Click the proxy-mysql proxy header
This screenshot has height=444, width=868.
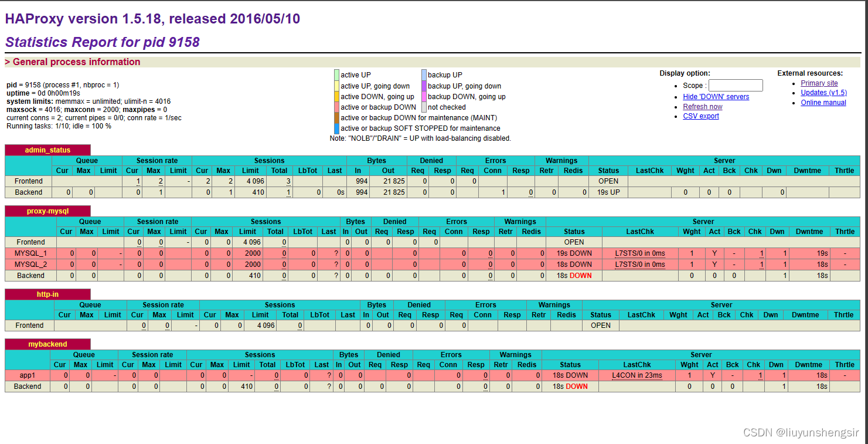click(47, 211)
